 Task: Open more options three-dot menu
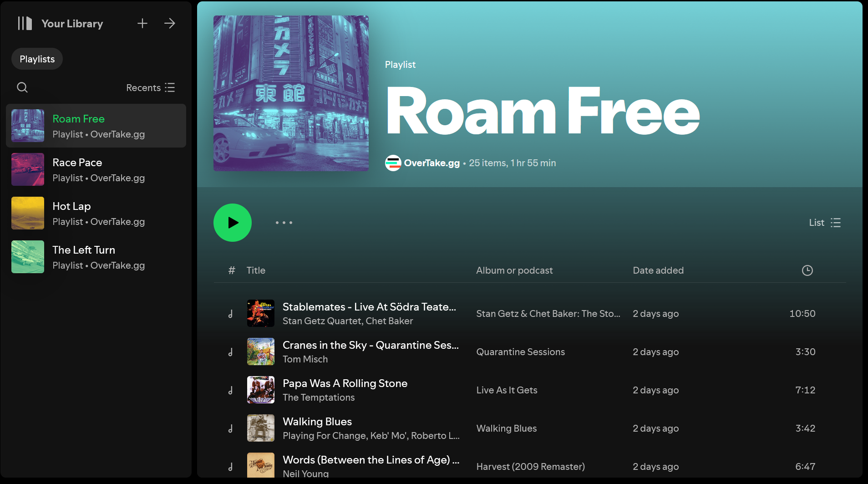(284, 223)
